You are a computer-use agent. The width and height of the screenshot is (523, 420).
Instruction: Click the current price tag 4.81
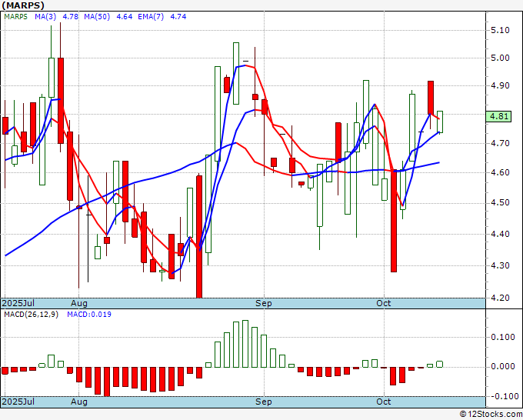tap(498, 116)
